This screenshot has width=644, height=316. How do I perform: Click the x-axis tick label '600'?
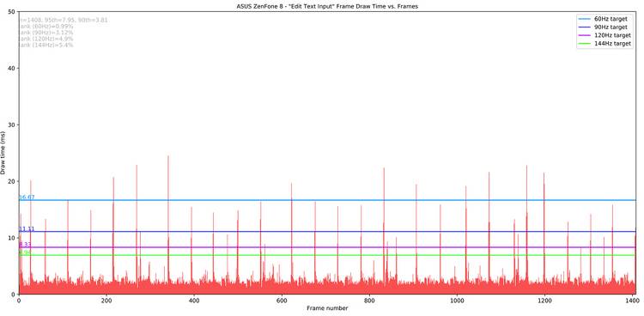click(x=282, y=301)
